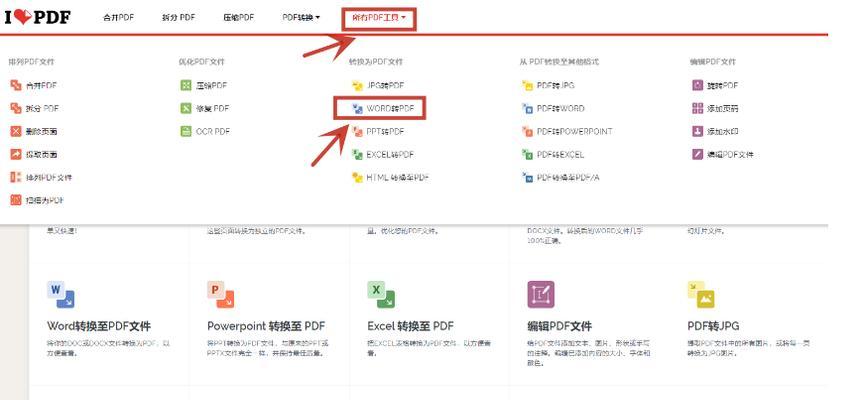Click the PDF转JPG icon in the dropdown menu
The height and width of the screenshot is (400, 865).
527,86
